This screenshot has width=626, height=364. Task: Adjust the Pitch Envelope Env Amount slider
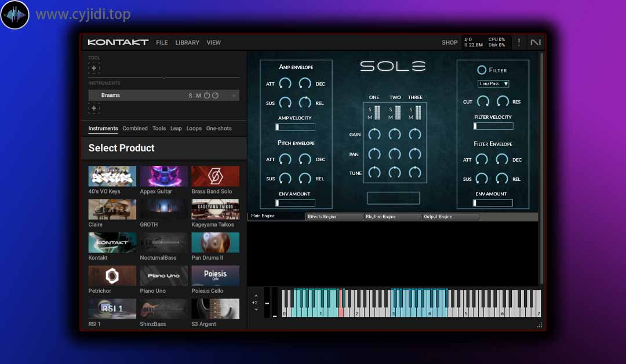(x=296, y=203)
